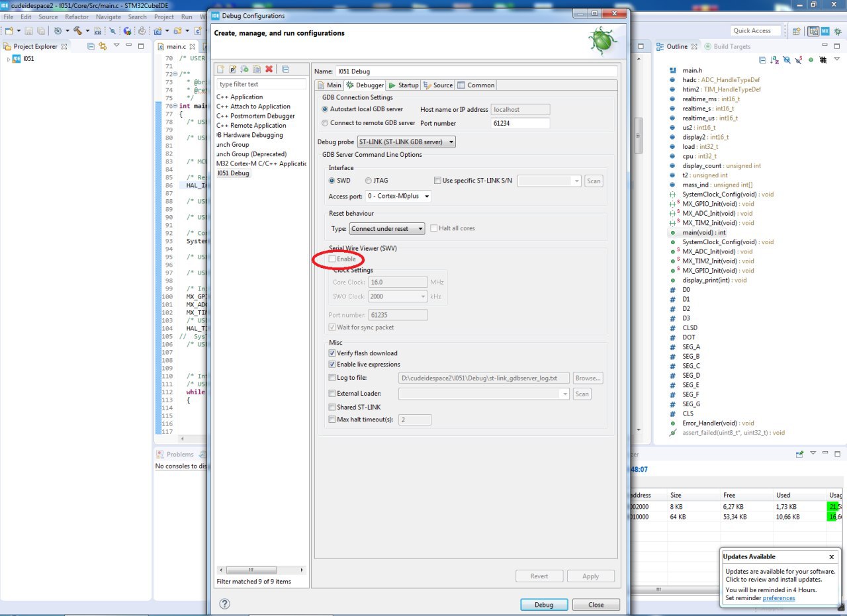Open the update reminder preferences link

(x=779, y=598)
